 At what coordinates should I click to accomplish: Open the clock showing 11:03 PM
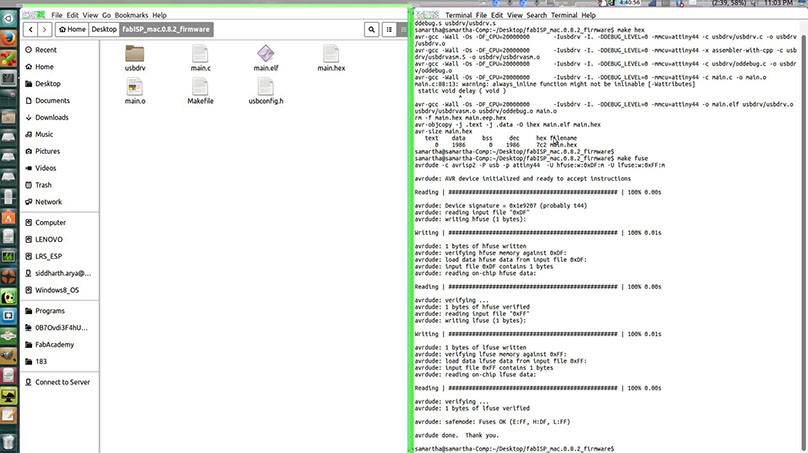776,3
